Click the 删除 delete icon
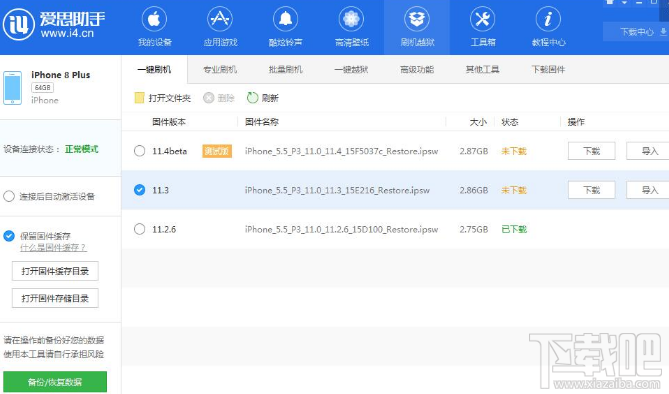This screenshot has height=394, width=669. [208, 98]
